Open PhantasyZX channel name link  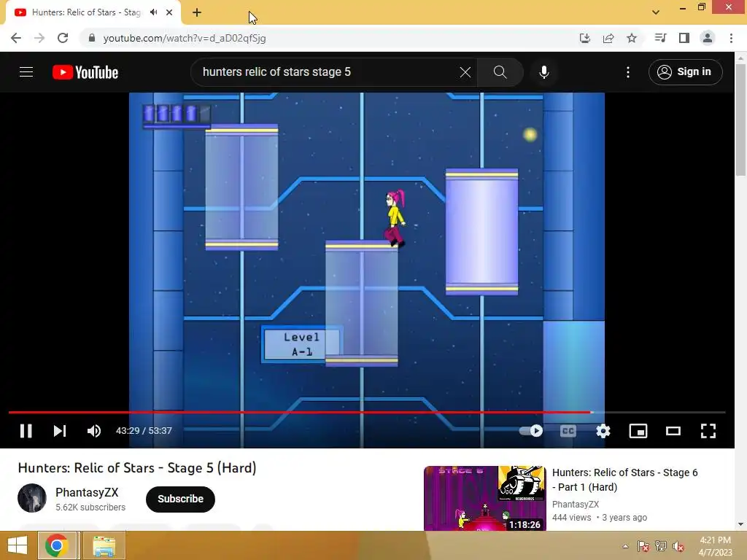[x=87, y=492]
